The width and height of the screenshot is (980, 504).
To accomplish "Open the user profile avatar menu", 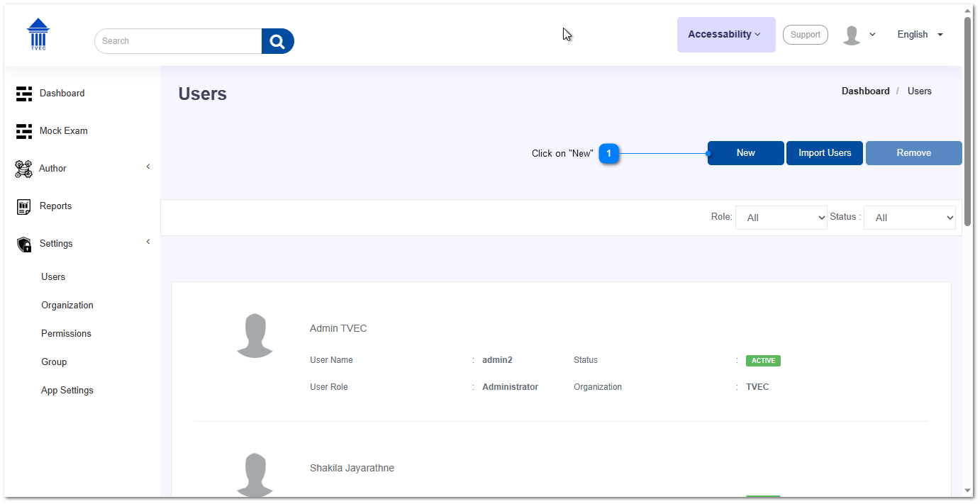I will point(858,35).
